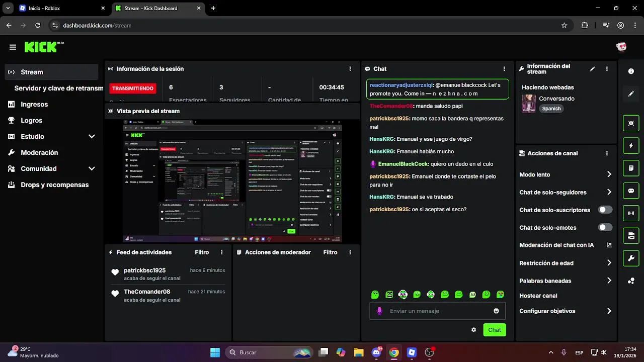This screenshot has width=644, height=362.
Task: Select Stream in the sidebar
Action: pyautogui.click(x=51, y=72)
